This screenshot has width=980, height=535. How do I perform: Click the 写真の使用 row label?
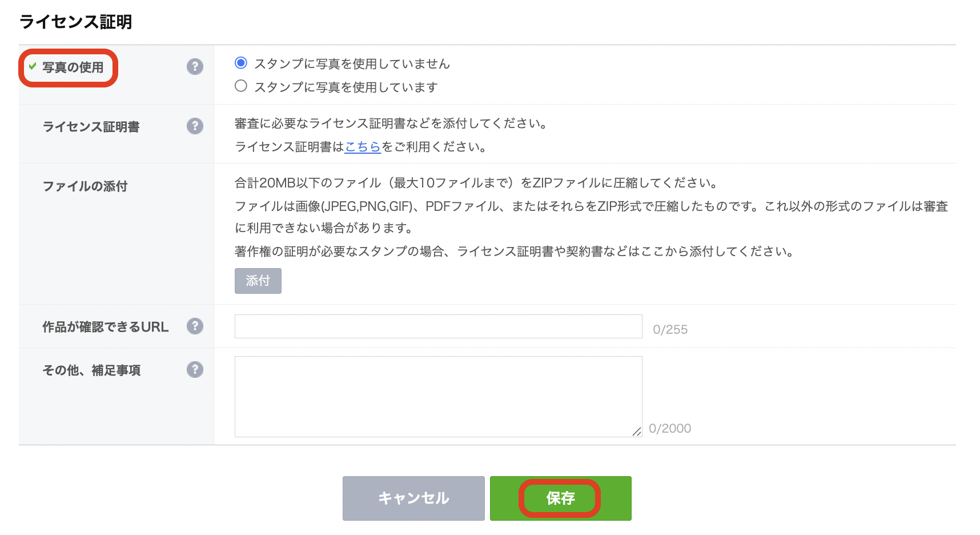point(73,67)
